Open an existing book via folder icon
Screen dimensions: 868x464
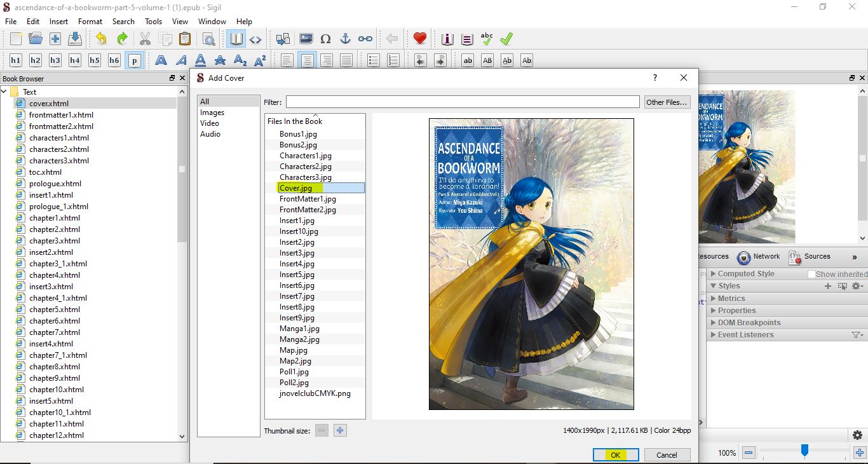[x=36, y=39]
